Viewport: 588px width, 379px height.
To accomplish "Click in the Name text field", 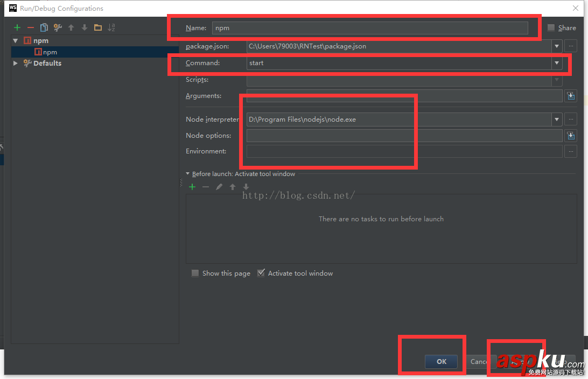I will pos(369,28).
